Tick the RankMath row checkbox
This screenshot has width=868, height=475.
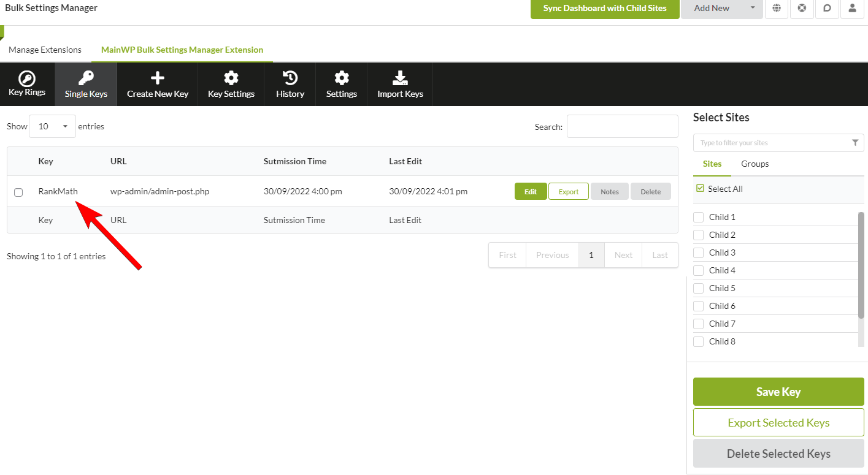point(18,192)
